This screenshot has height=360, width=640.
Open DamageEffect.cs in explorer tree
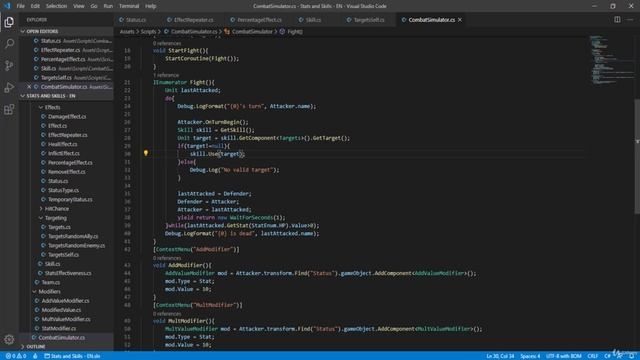point(67,116)
